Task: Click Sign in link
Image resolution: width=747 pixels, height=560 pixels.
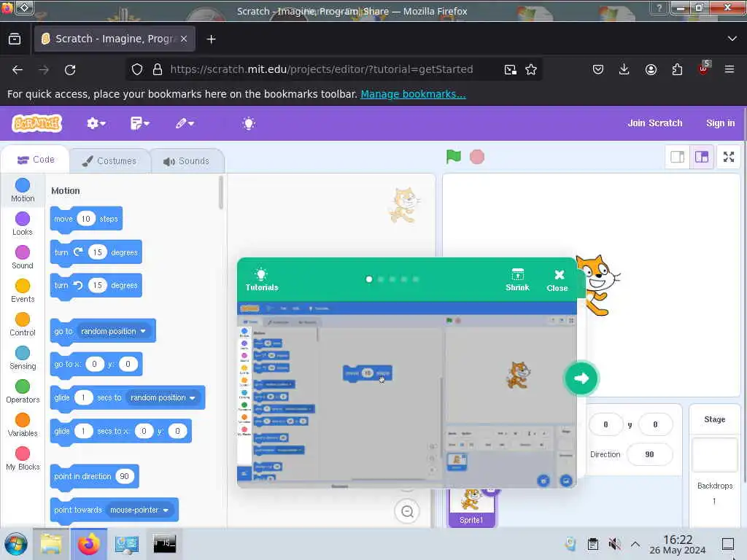Action: click(x=720, y=122)
